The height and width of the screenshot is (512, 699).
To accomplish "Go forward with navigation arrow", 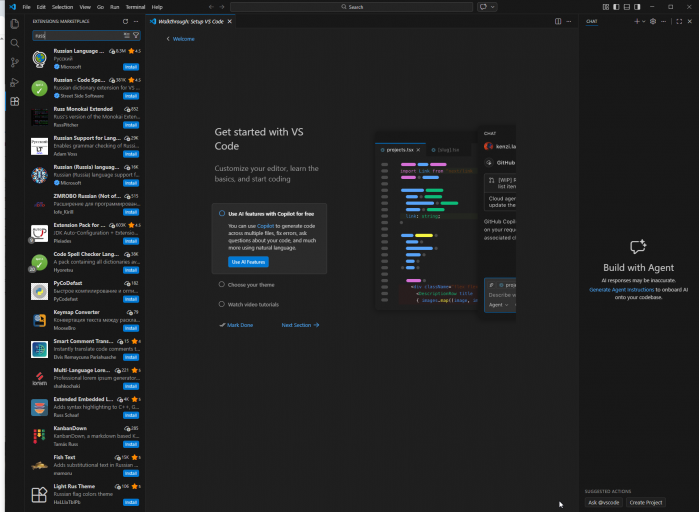I will pos(222,7).
